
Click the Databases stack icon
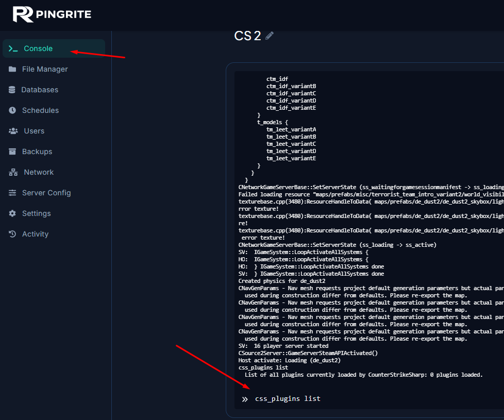[x=13, y=90]
